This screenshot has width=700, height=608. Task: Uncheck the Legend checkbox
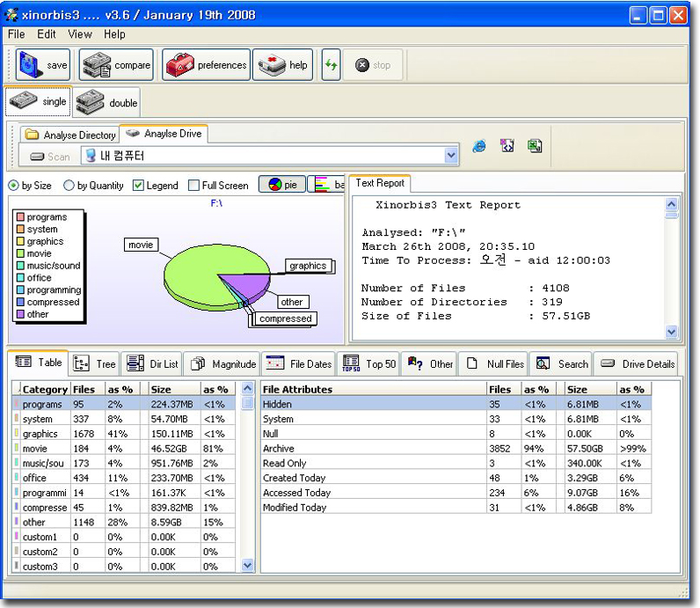point(138,185)
